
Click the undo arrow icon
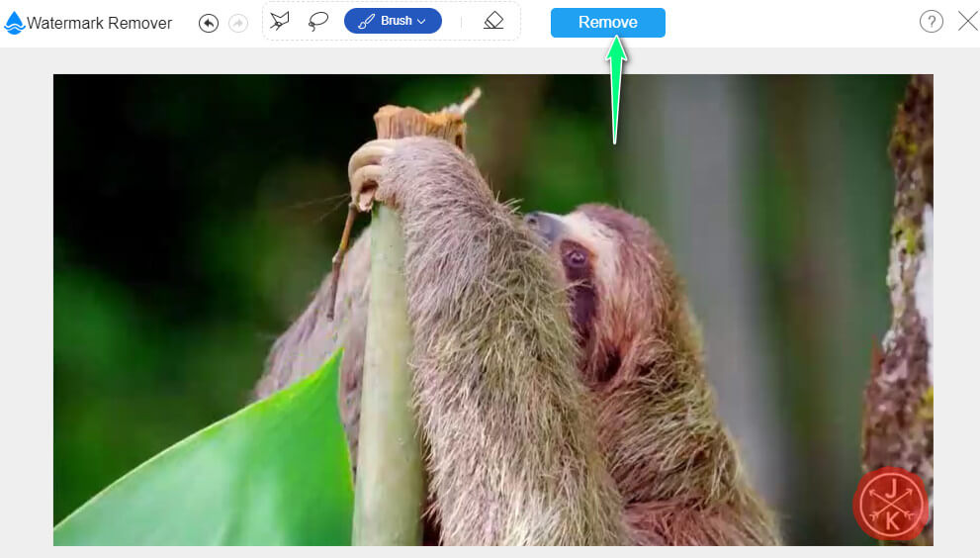pyautogui.click(x=208, y=23)
